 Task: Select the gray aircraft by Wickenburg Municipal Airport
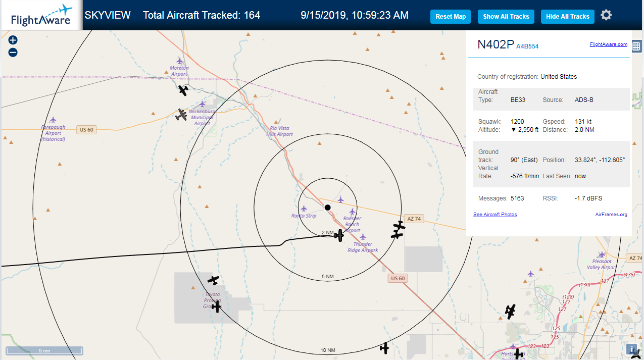click(x=181, y=115)
